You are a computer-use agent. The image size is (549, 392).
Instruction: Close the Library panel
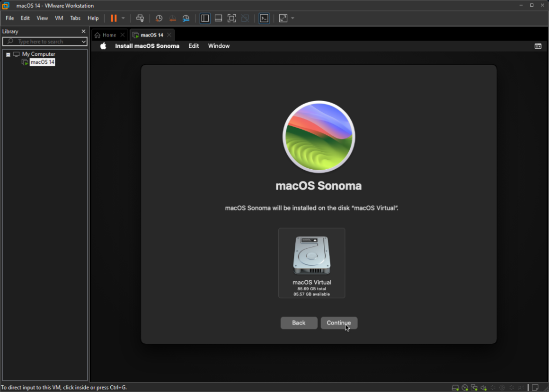(x=83, y=31)
